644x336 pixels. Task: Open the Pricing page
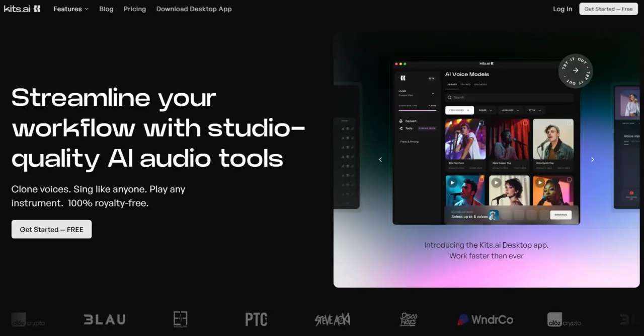(135, 9)
